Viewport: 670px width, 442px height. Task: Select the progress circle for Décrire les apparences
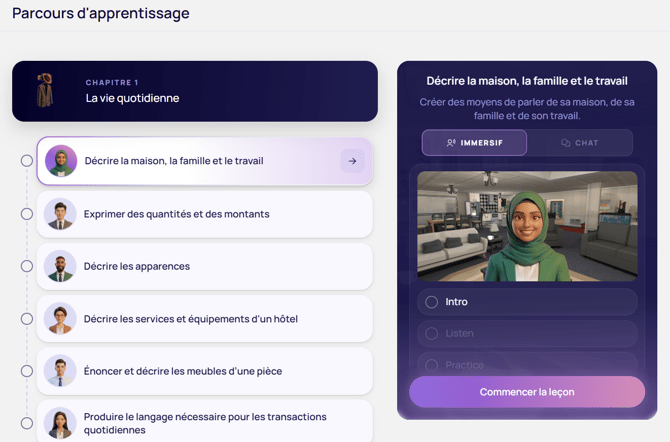(x=27, y=266)
